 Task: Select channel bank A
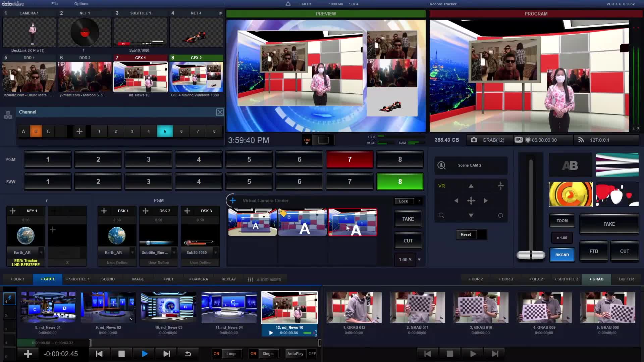23,131
